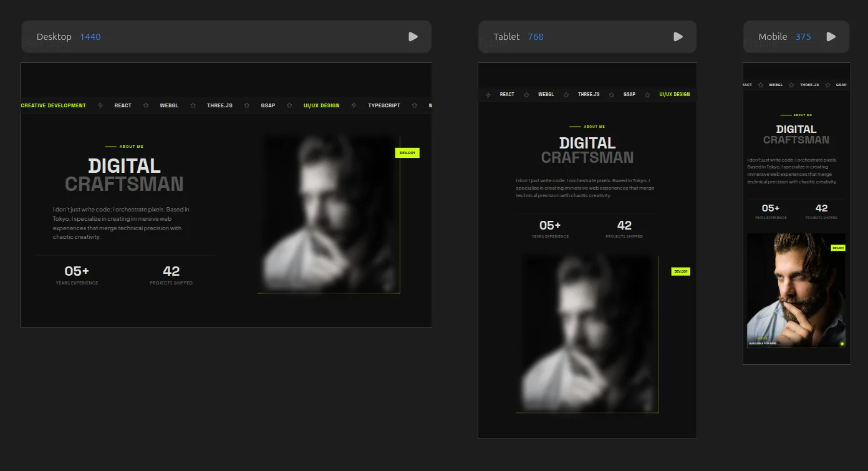Click the green status dot on Mobile portrait
The width and height of the screenshot is (868, 471).
tap(842, 344)
